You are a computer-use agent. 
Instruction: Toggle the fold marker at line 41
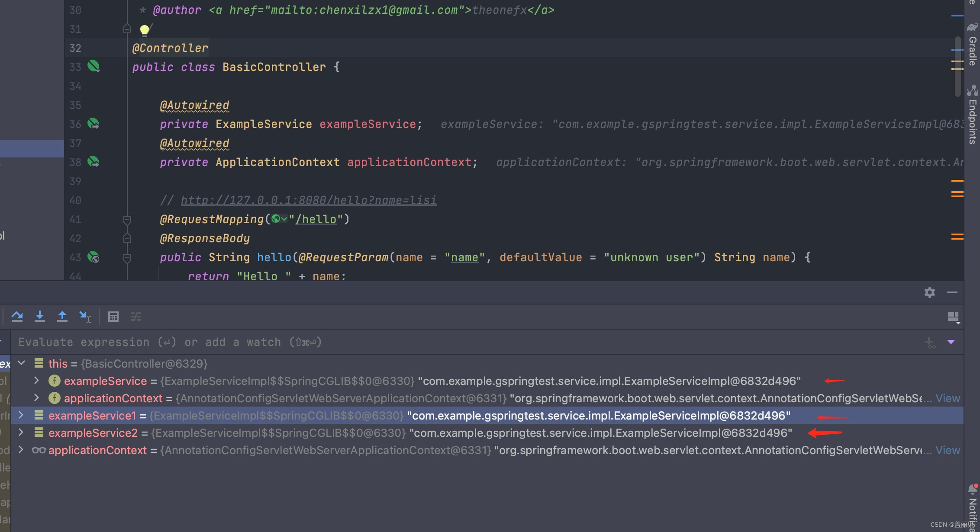(127, 220)
